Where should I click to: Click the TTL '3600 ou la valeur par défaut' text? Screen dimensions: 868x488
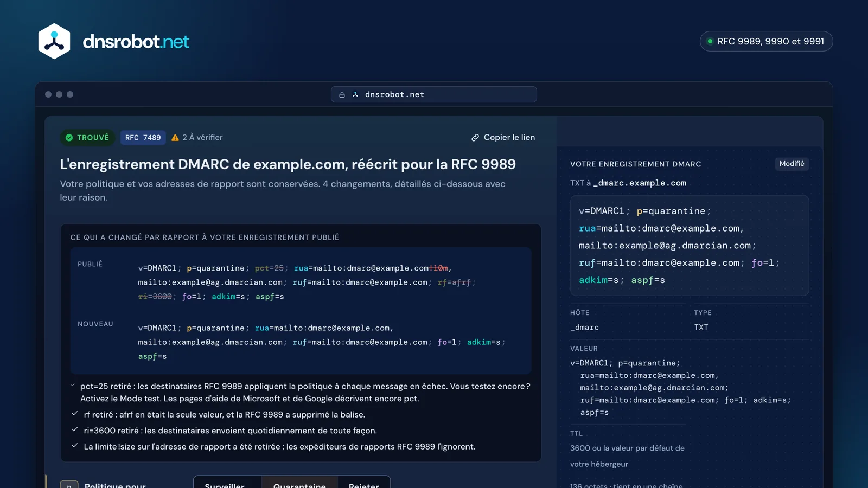pos(627,456)
